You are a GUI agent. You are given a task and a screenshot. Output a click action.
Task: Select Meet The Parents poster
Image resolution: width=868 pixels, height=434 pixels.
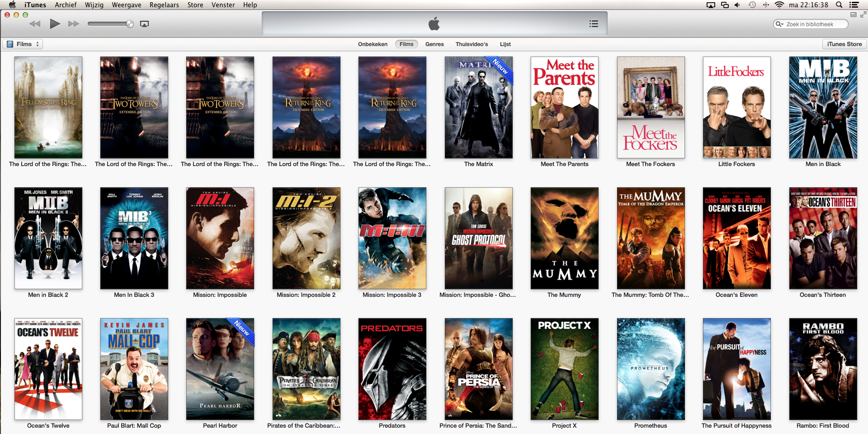(x=565, y=107)
